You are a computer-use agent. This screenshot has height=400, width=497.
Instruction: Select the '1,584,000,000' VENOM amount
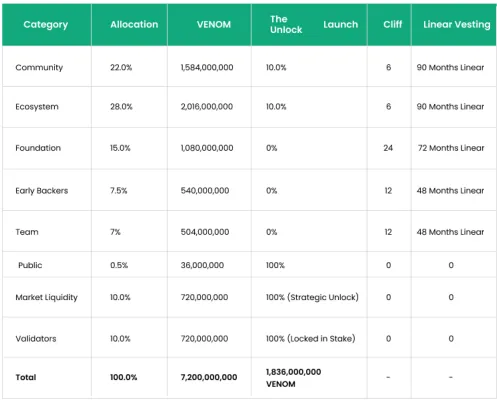pyautogui.click(x=207, y=67)
